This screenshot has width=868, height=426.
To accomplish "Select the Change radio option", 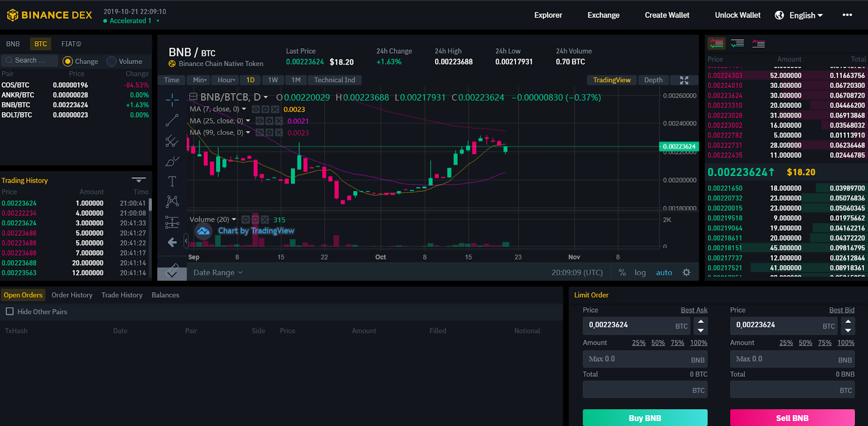I will [x=68, y=61].
